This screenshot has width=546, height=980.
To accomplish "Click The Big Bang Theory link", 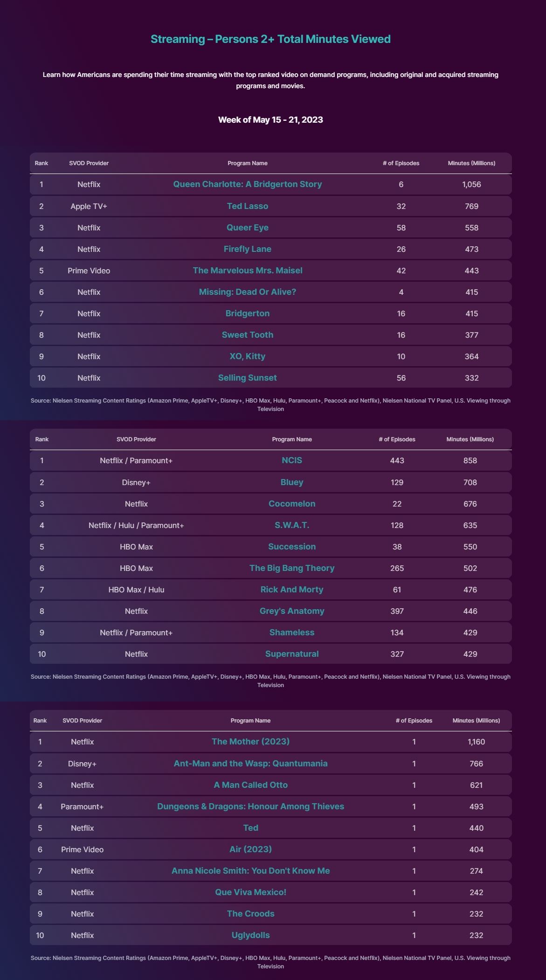I will click(x=291, y=568).
